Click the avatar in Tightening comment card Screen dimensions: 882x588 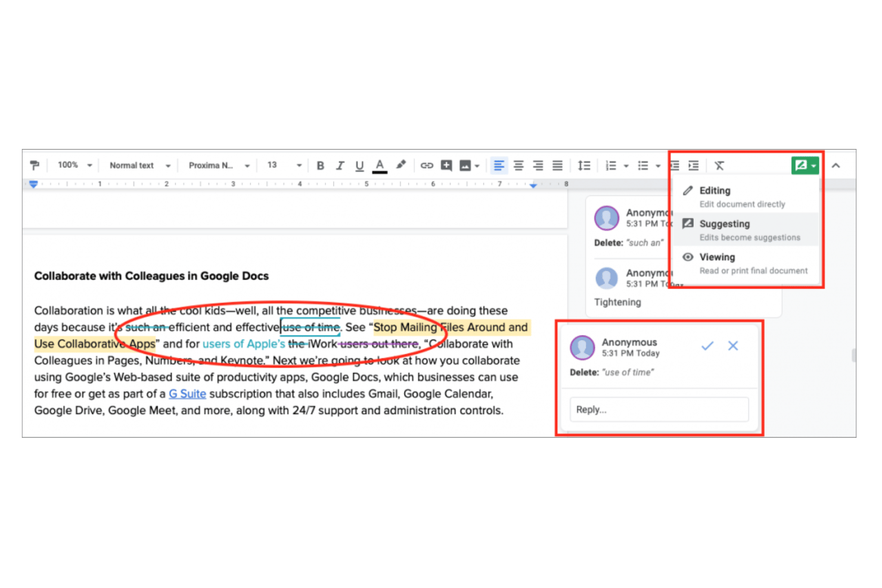click(607, 278)
